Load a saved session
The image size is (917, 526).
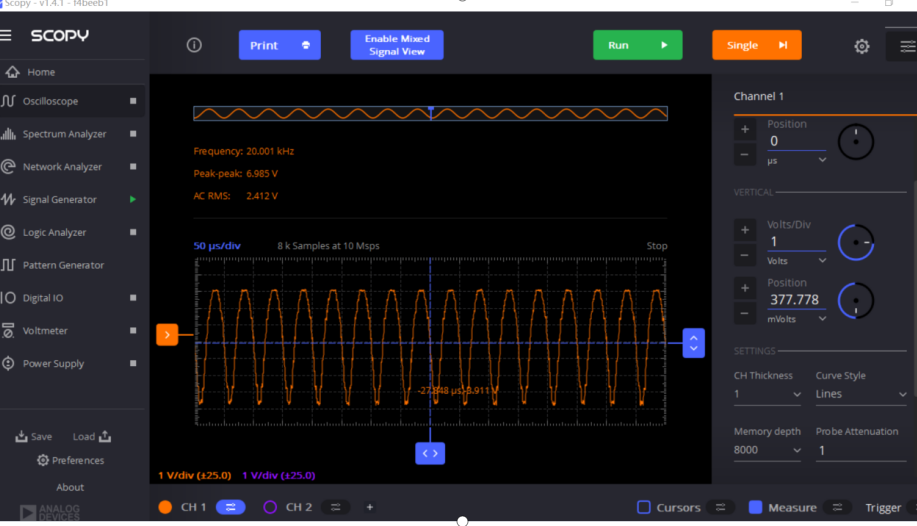pyautogui.click(x=92, y=436)
